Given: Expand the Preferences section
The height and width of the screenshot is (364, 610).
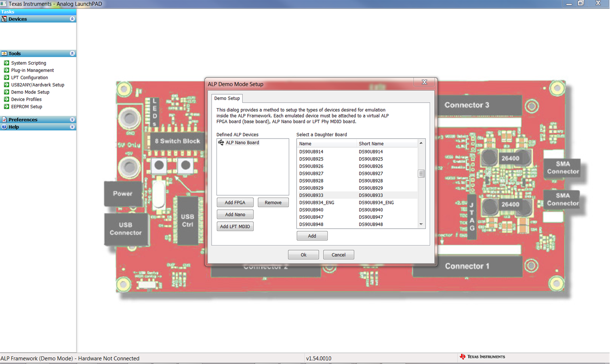Looking at the screenshot, I should 72,119.
